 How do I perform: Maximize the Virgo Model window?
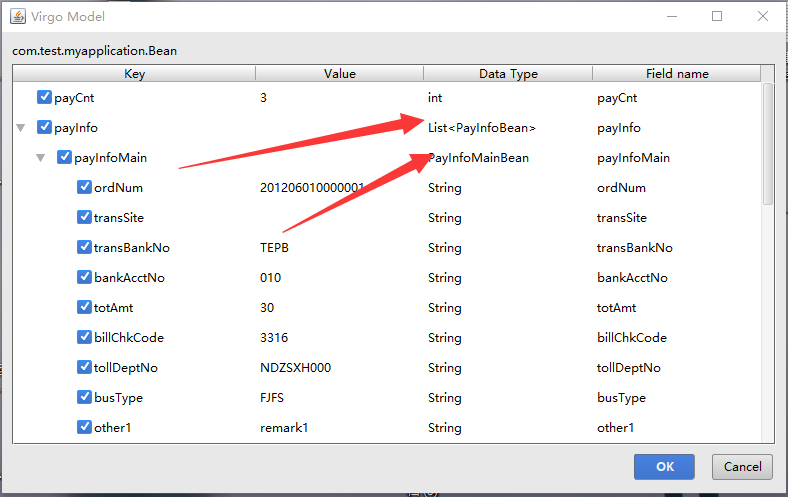click(717, 17)
